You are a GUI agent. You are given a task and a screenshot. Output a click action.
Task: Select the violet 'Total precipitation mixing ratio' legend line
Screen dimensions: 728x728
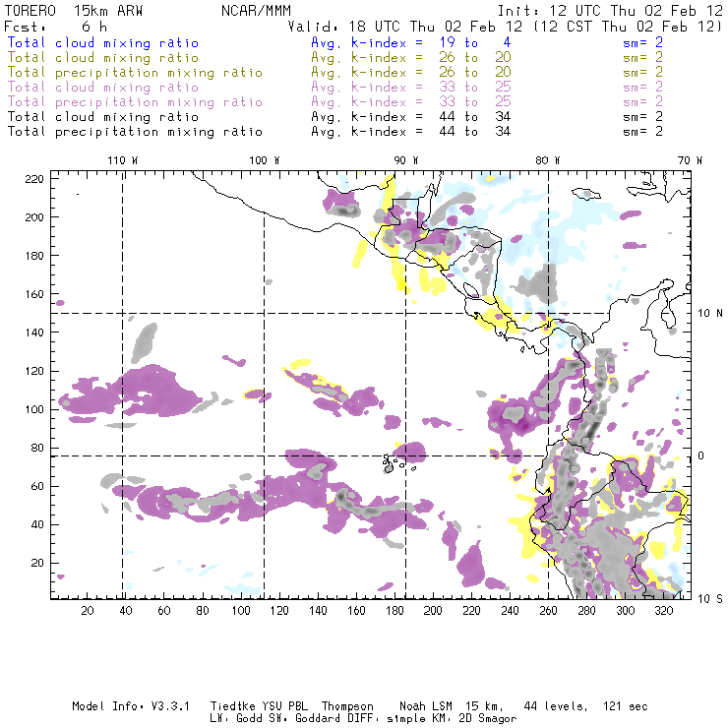(x=135, y=102)
